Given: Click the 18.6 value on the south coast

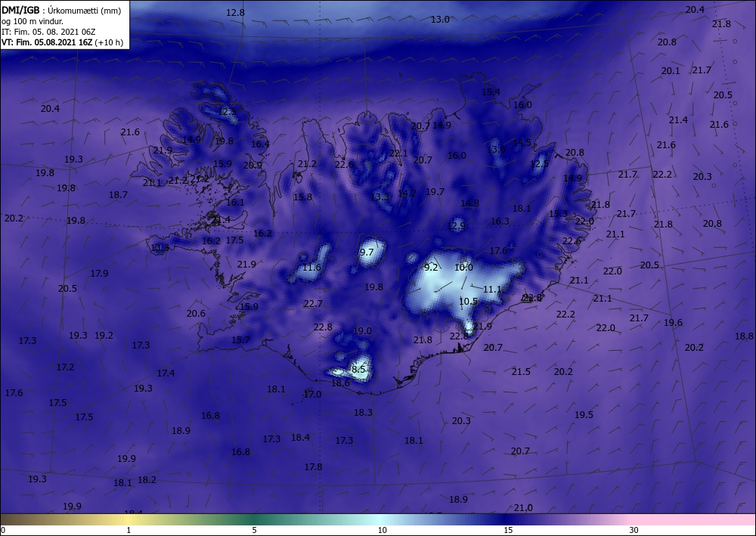Looking at the screenshot, I should tap(340, 383).
